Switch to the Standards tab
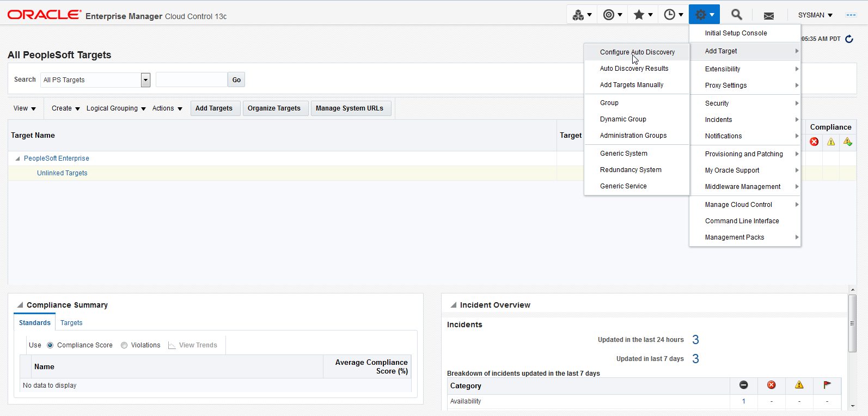The image size is (868, 416). [35, 323]
